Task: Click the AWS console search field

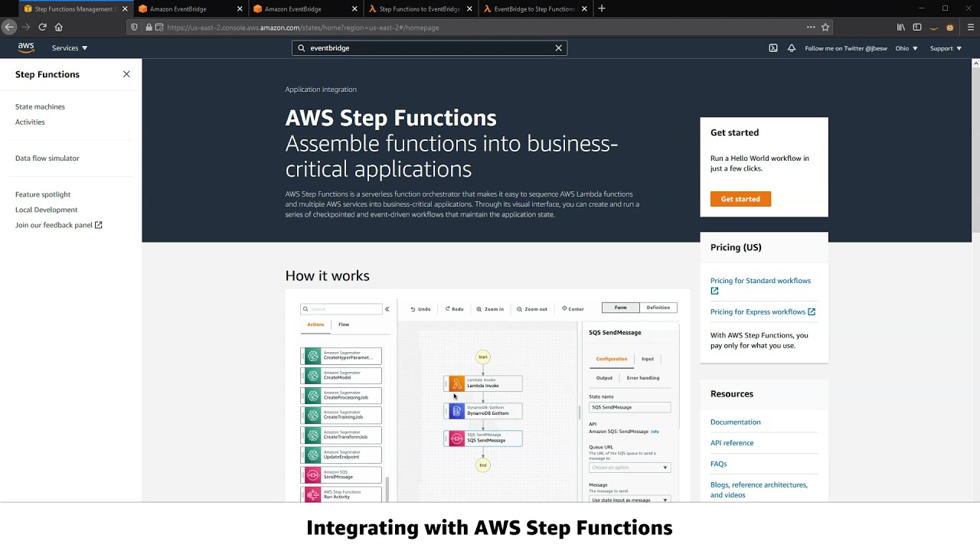Action: [430, 48]
